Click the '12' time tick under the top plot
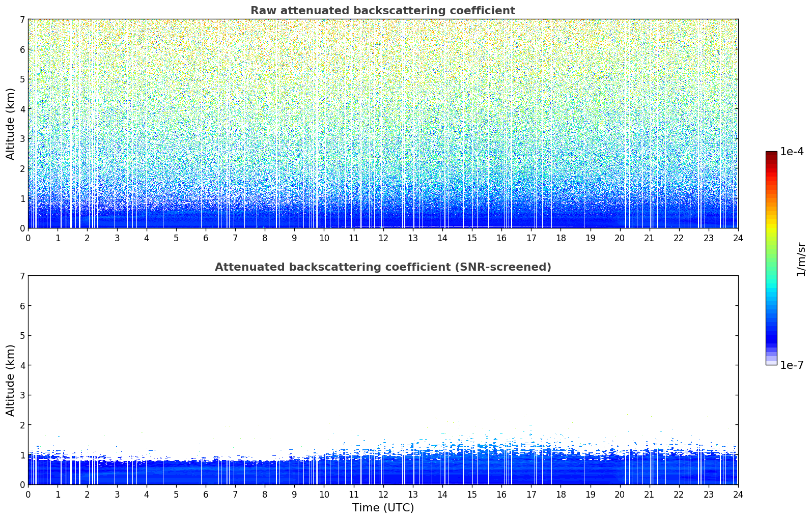The height and width of the screenshot is (519, 812). pyautogui.click(x=383, y=238)
